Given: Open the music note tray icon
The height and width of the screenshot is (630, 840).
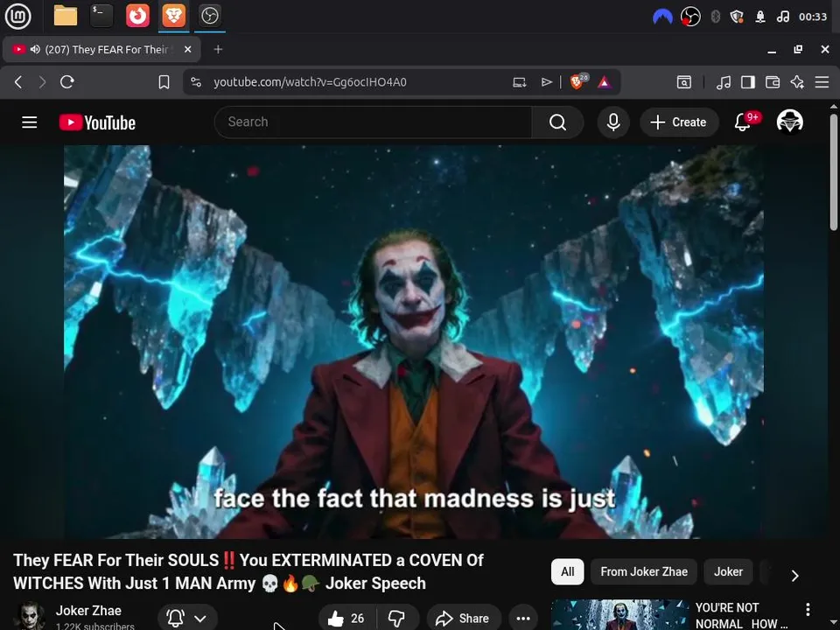Looking at the screenshot, I should point(782,17).
